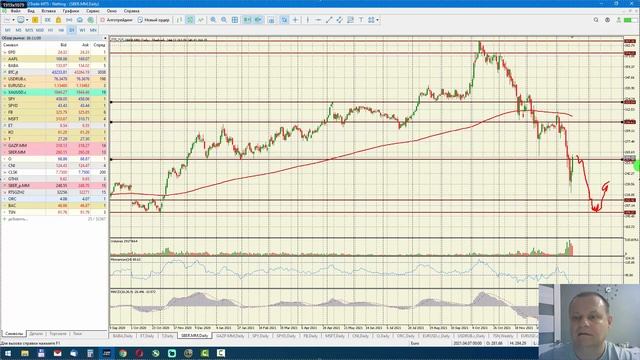
Task: Open the Вид menu
Action: click(x=31, y=11)
